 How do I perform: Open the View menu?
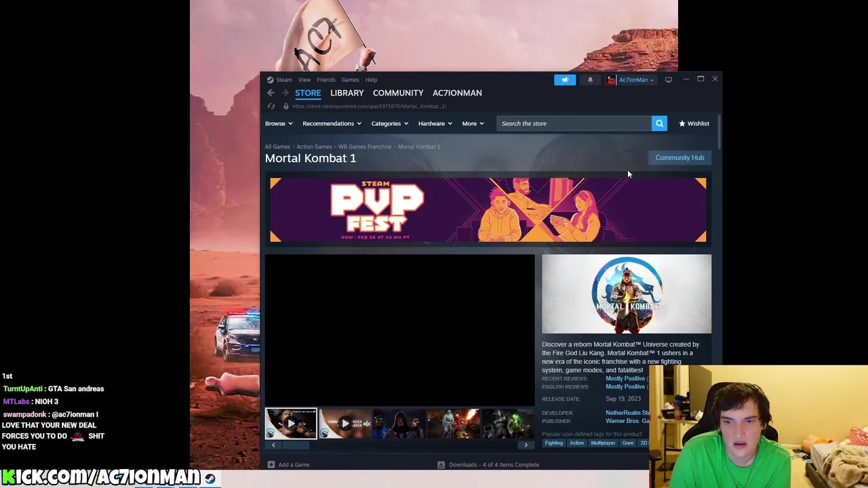tap(304, 80)
